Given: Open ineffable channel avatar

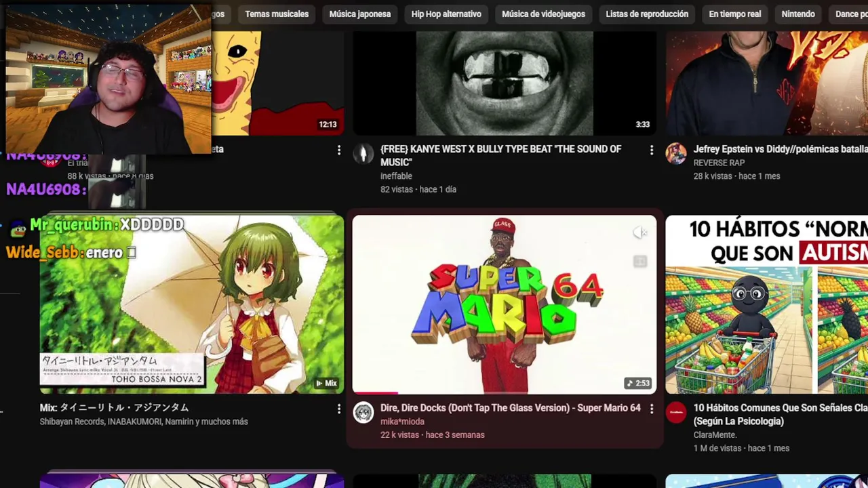Looking at the screenshot, I should click(x=363, y=154).
